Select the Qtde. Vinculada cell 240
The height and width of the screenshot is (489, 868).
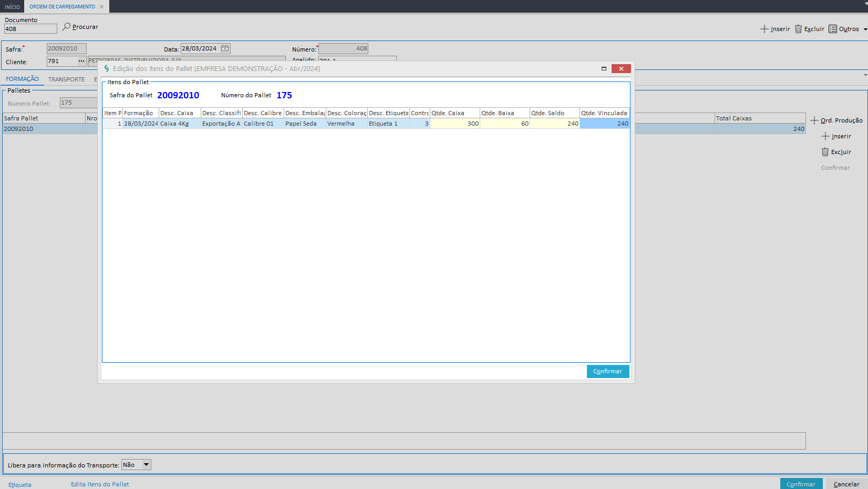tap(605, 124)
